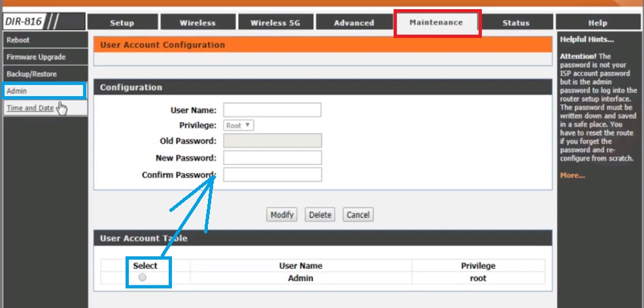Image resolution: width=644 pixels, height=308 pixels.
Task: Click the Cancel button
Action: [358, 214]
